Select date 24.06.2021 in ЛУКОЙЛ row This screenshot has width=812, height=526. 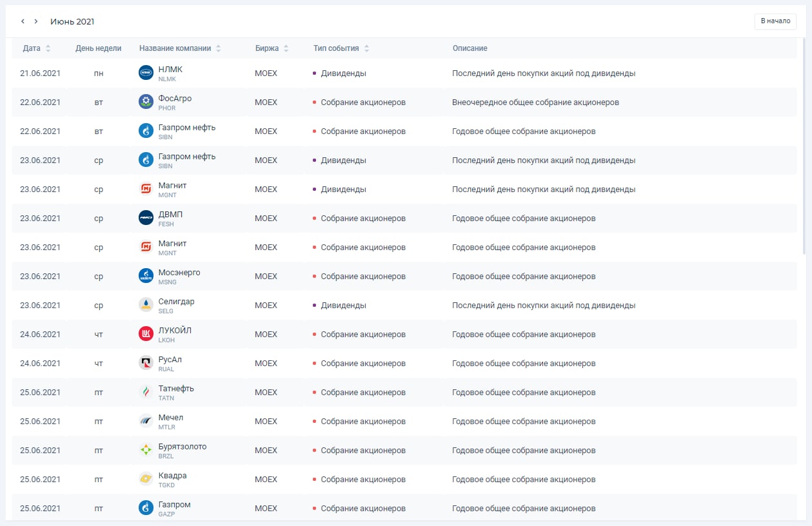pos(40,334)
